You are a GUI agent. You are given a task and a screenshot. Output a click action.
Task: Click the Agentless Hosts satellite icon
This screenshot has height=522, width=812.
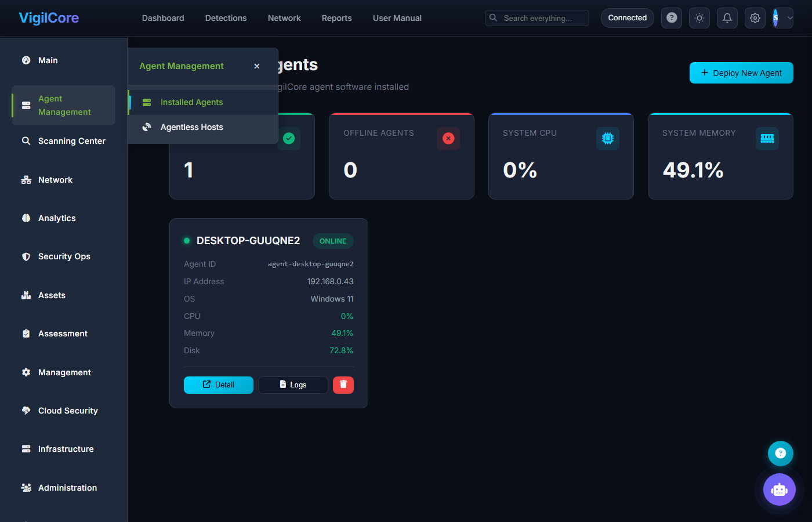[x=147, y=127]
